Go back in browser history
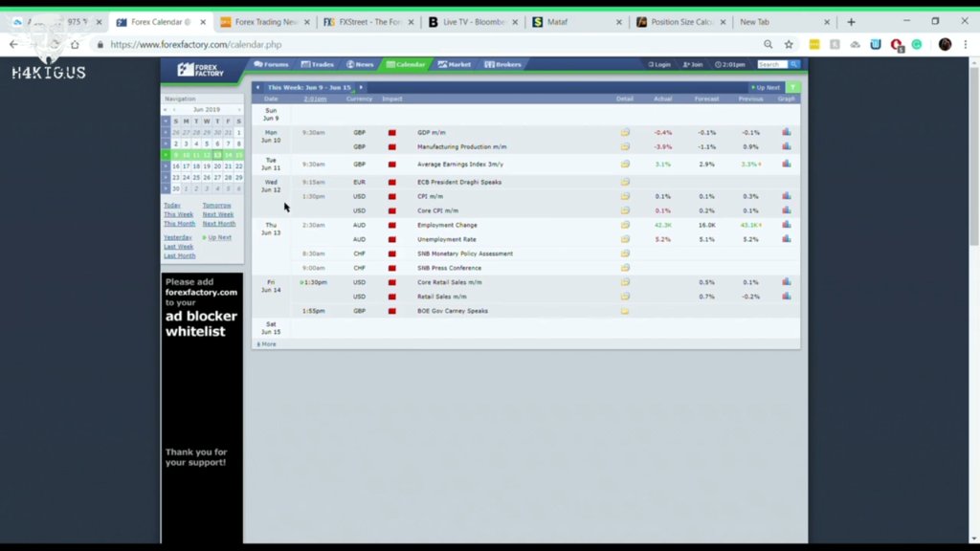980x551 pixels. 13,44
